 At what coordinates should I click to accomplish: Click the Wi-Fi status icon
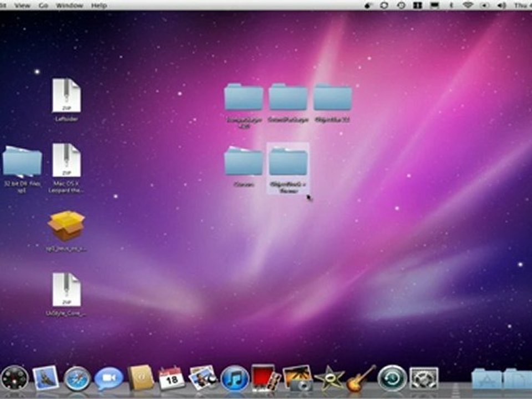[x=468, y=5]
